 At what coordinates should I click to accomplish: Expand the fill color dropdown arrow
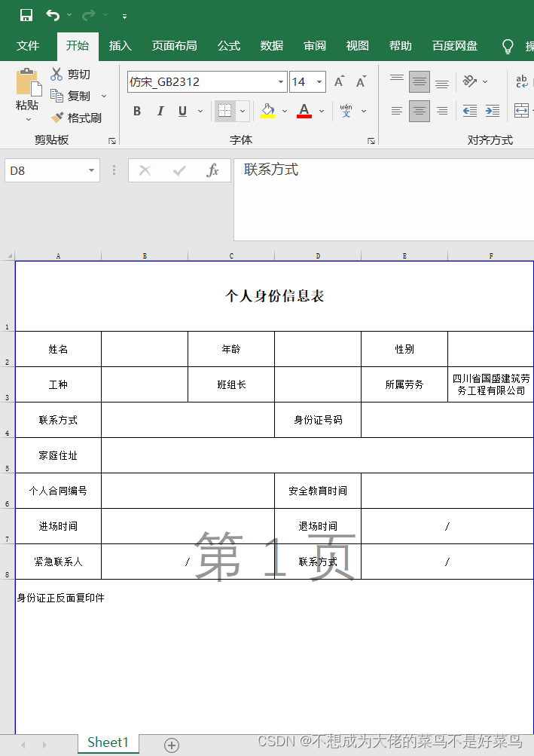coord(285,112)
